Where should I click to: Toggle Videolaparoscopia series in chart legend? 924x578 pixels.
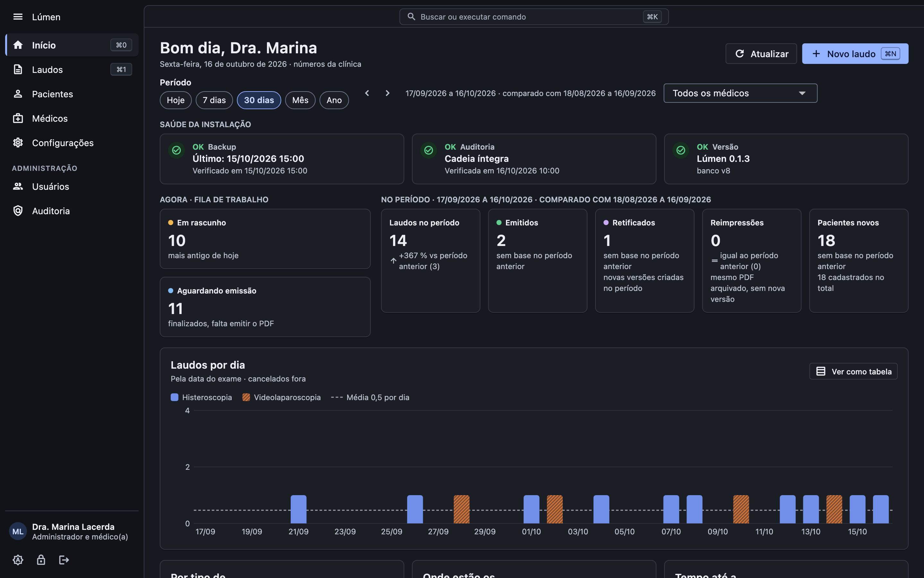281,397
